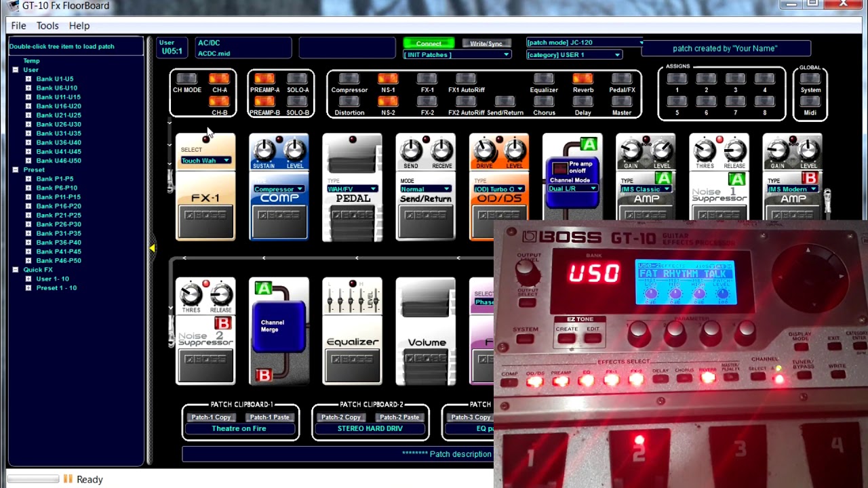Click the RECEIVE knob on Send/Return pedal
This screenshot has height=488, width=868.
(x=441, y=150)
